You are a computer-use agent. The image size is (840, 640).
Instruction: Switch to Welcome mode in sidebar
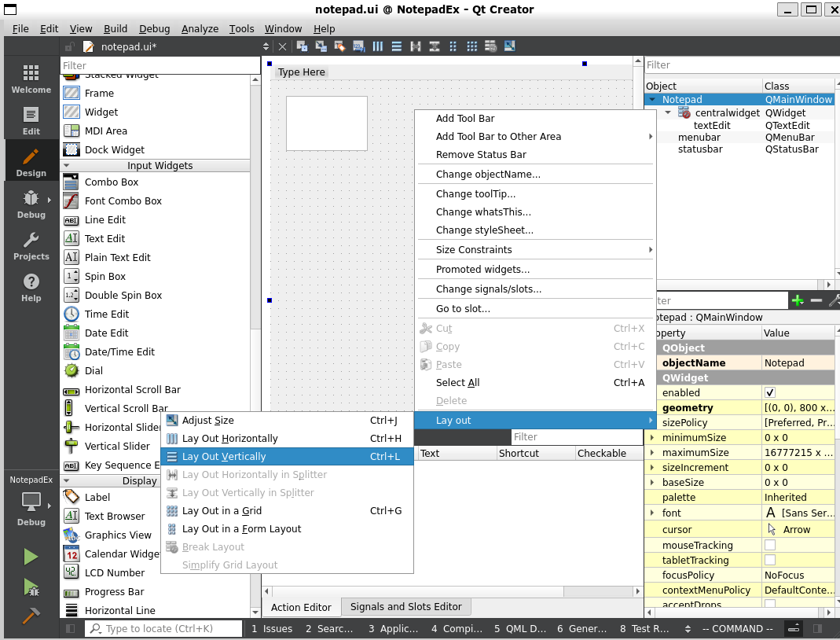[31, 80]
